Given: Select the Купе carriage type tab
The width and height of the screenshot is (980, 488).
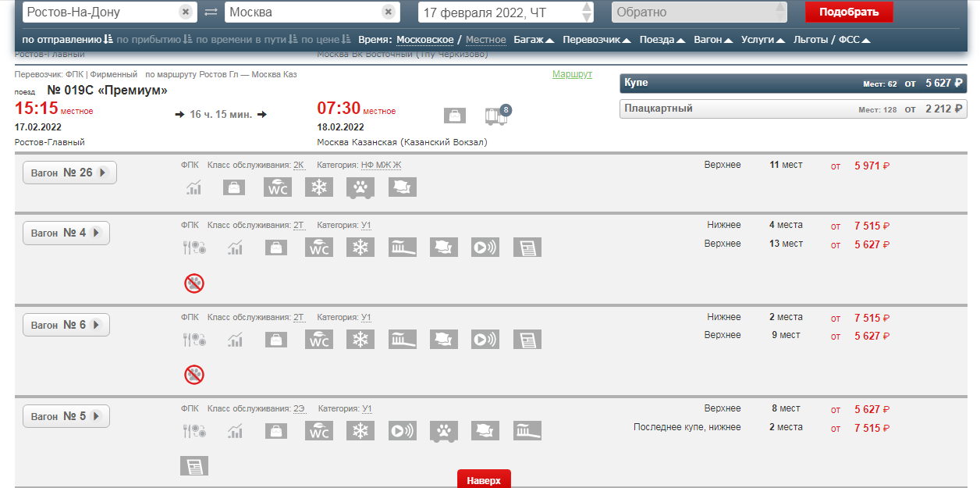Looking at the screenshot, I should [x=793, y=83].
